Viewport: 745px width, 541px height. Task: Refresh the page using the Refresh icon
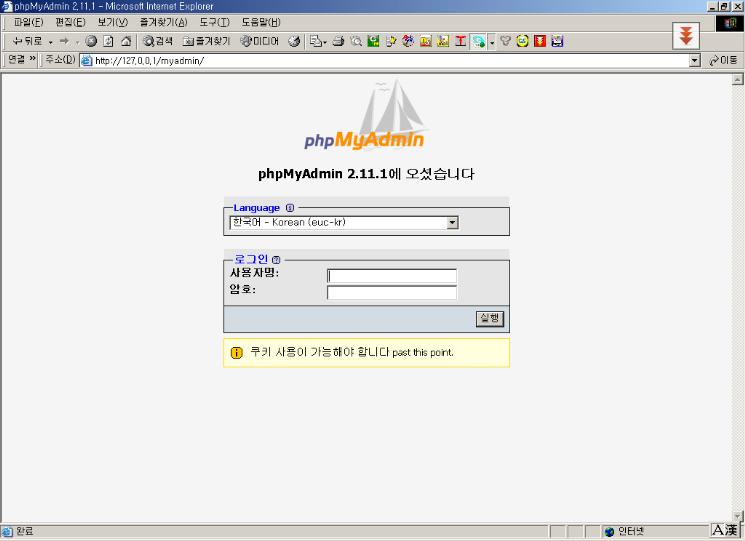(108, 41)
